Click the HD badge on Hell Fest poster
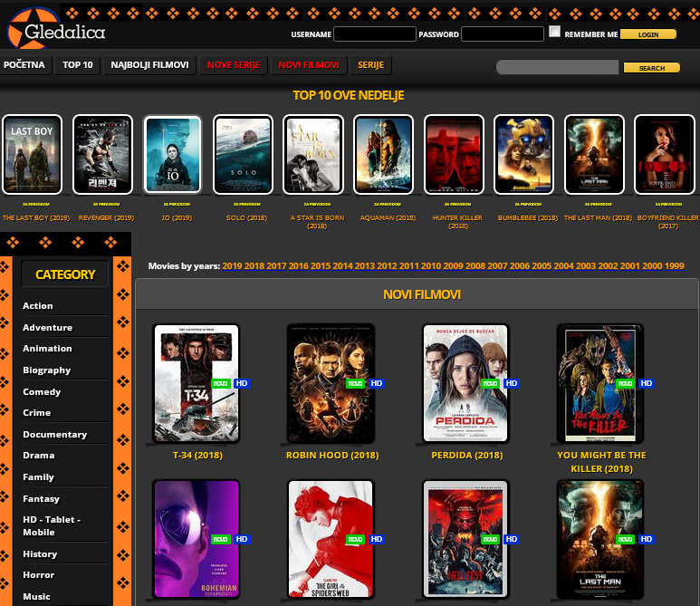Image resolution: width=700 pixels, height=606 pixels. click(511, 539)
